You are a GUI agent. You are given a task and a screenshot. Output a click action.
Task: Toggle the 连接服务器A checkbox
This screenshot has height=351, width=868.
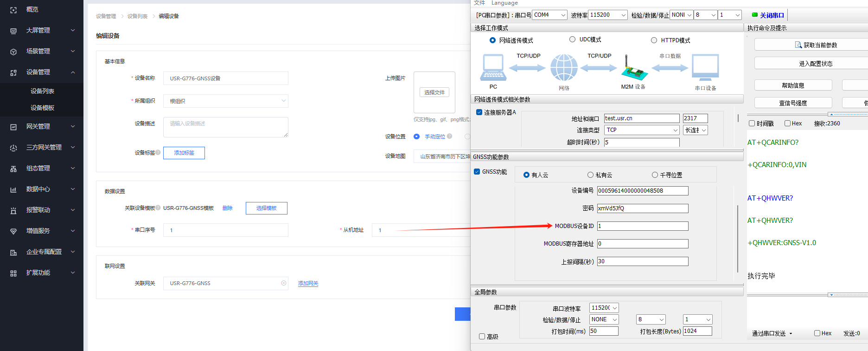pos(479,112)
